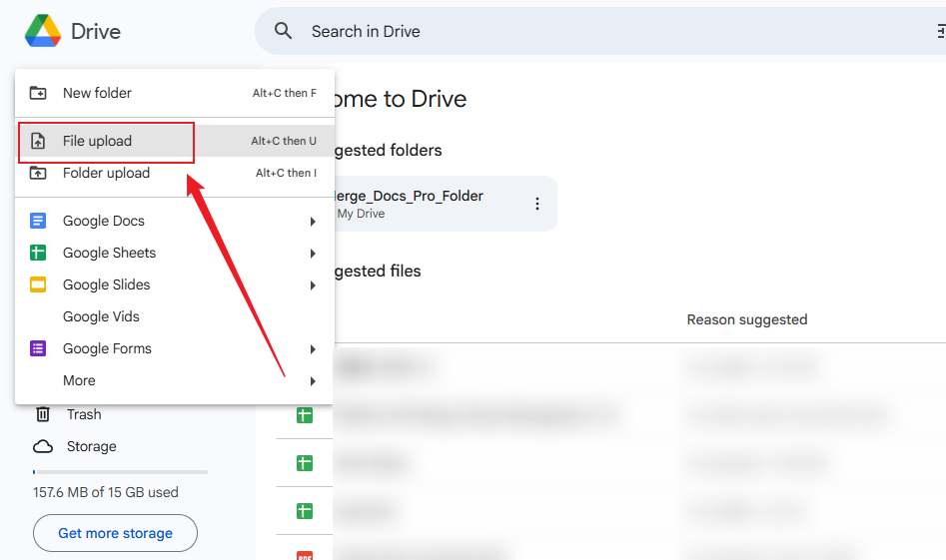Click the storage usage progress bar

120,472
